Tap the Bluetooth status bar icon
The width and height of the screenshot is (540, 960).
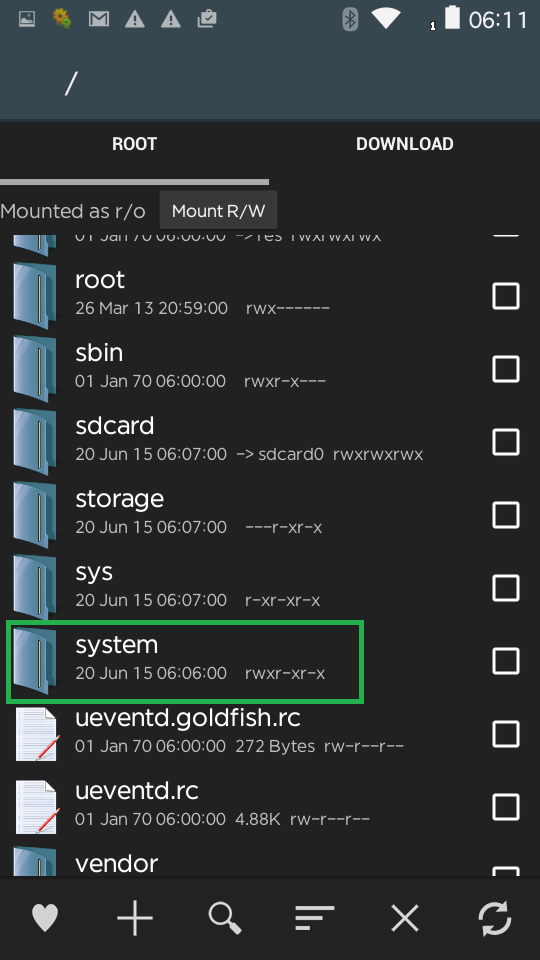click(350, 19)
